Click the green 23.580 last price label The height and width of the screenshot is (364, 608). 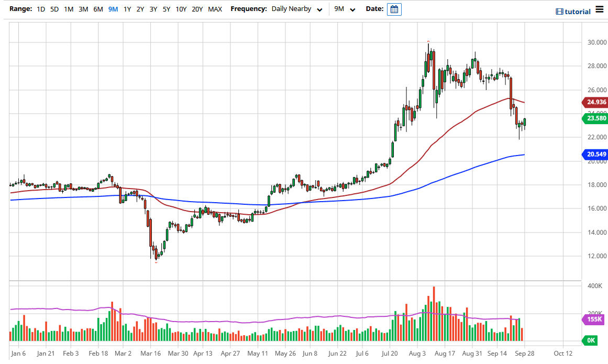(594, 118)
